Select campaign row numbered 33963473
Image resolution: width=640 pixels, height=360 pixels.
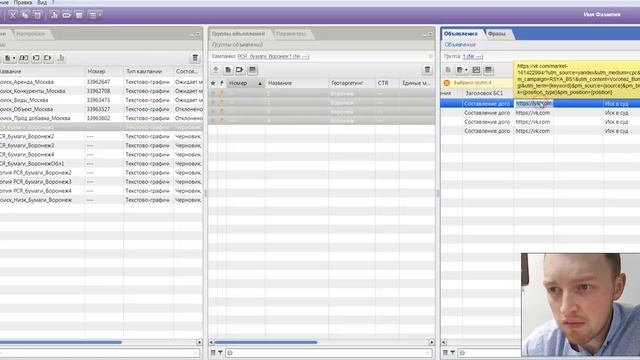101,100
